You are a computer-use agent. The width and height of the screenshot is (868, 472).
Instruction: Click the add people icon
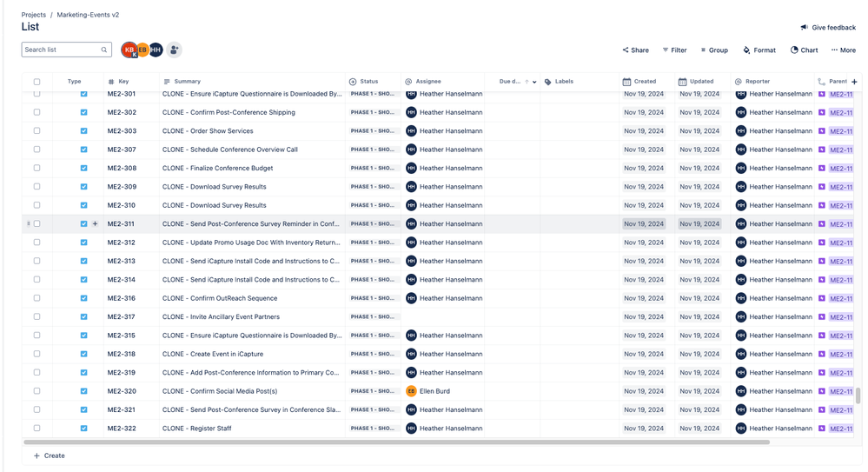[174, 50]
